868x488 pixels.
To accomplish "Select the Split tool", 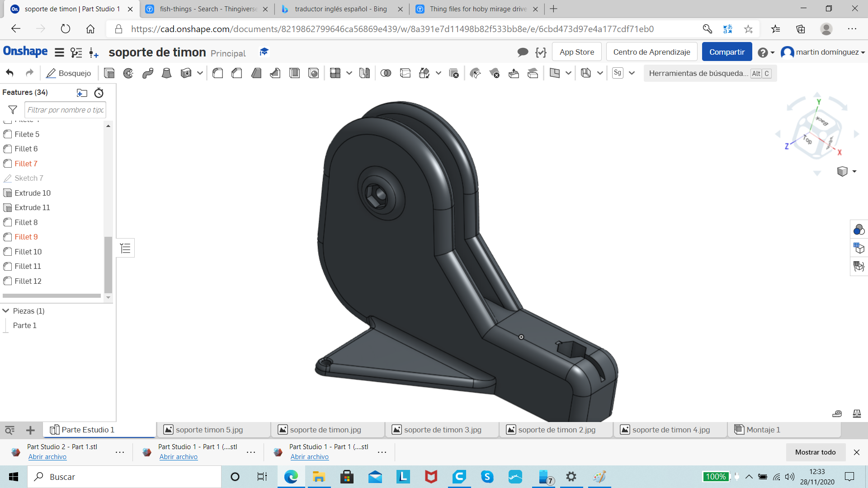I will pos(405,73).
